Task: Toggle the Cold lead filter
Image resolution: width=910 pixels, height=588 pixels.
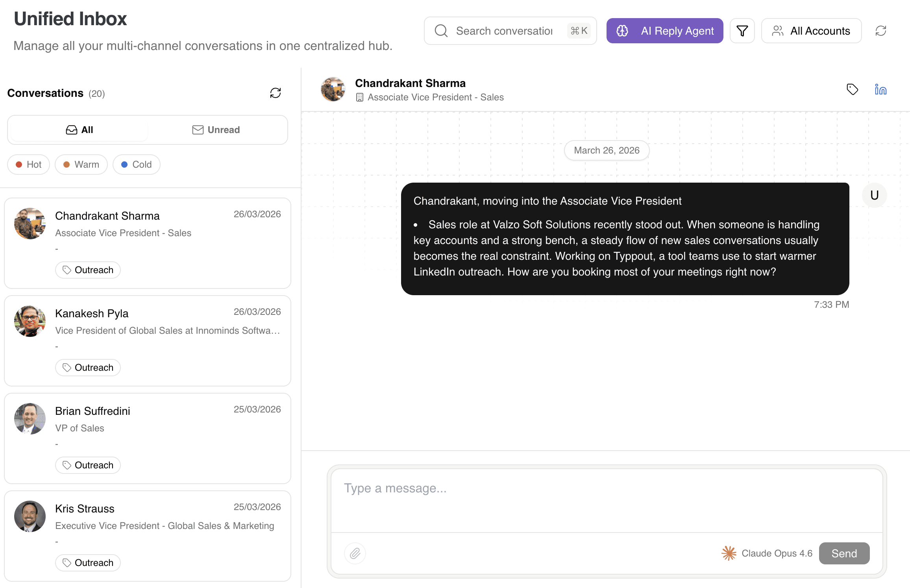Action: click(136, 165)
